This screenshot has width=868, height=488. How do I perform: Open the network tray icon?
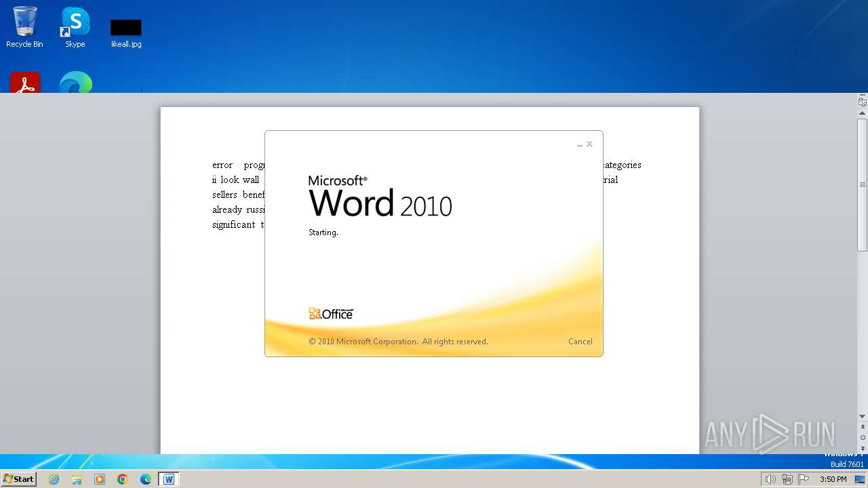click(x=787, y=479)
